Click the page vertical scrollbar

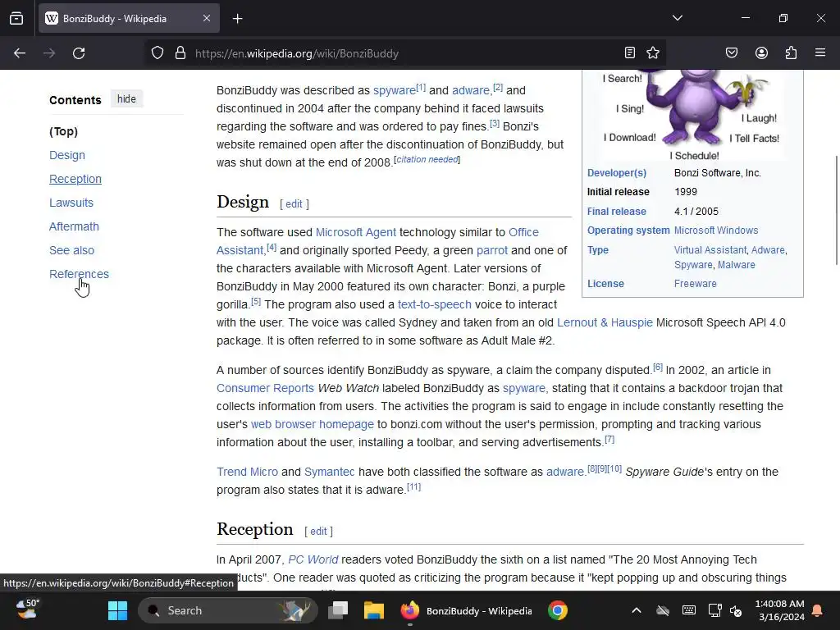coord(836,209)
